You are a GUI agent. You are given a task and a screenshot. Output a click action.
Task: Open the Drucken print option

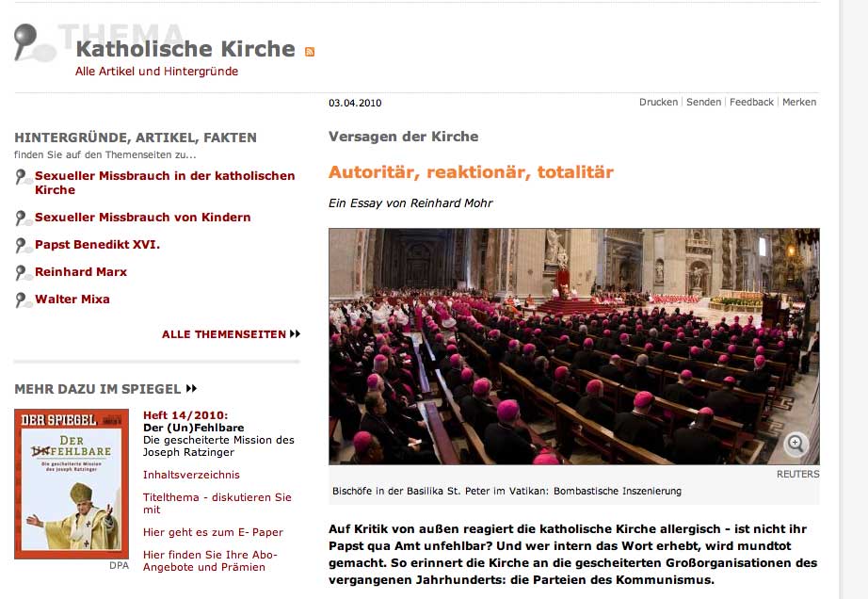click(x=658, y=102)
